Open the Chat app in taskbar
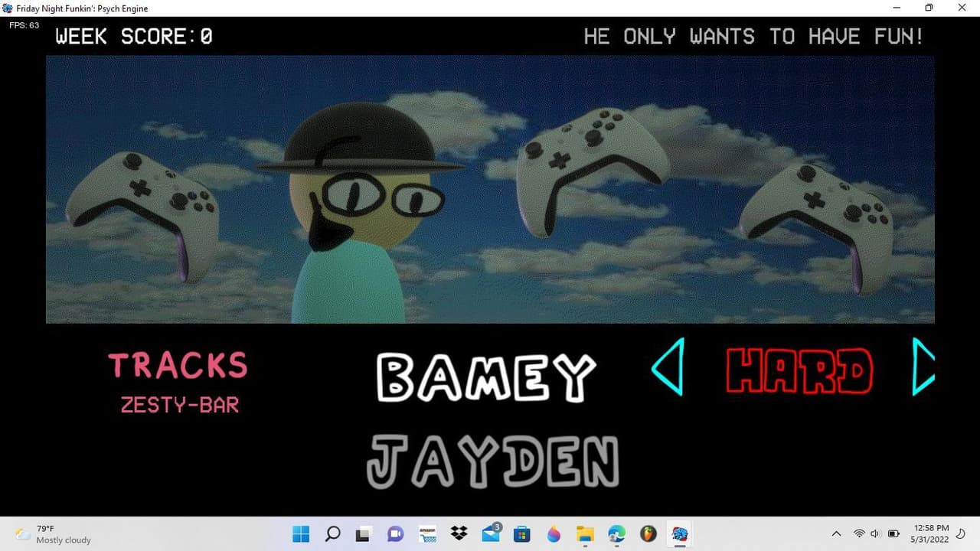Screen dimensions: 980x551 [x=396, y=533]
